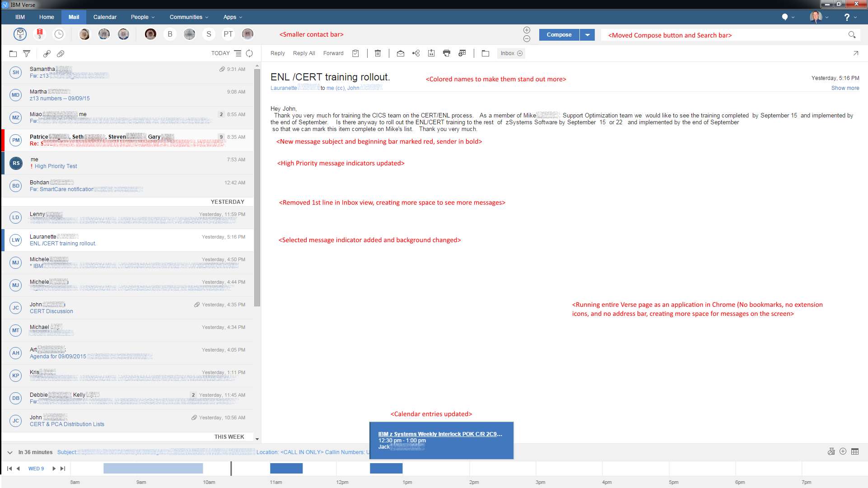
Task: Select the contact bubble labeled PT
Action: click(228, 34)
